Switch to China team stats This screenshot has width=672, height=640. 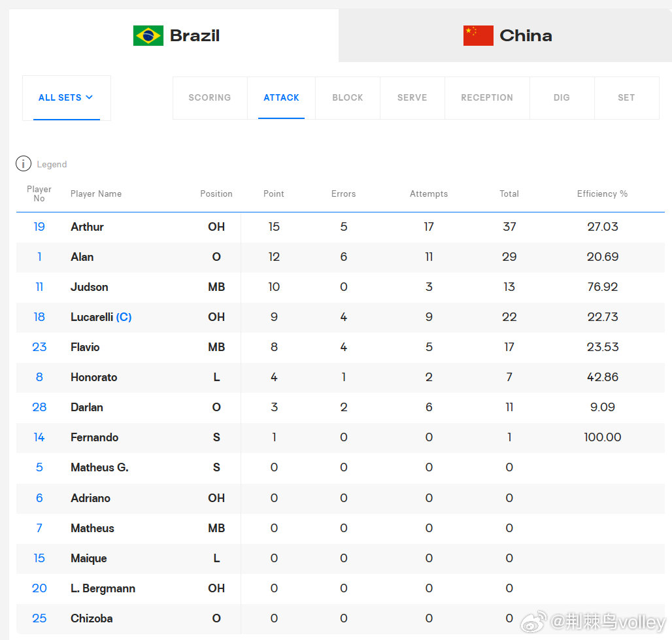click(505, 35)
